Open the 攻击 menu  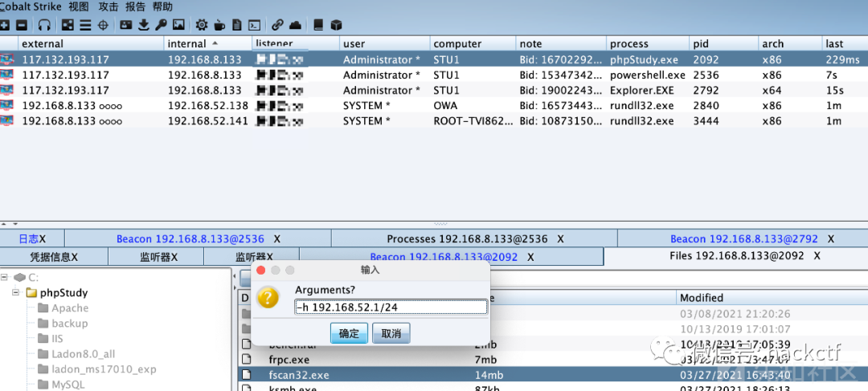pos(108,6)
